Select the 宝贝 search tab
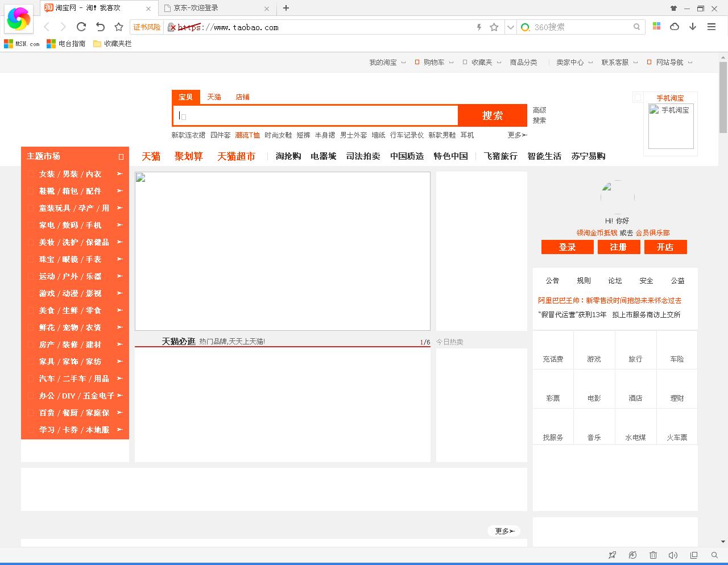 tap(185, 97)
